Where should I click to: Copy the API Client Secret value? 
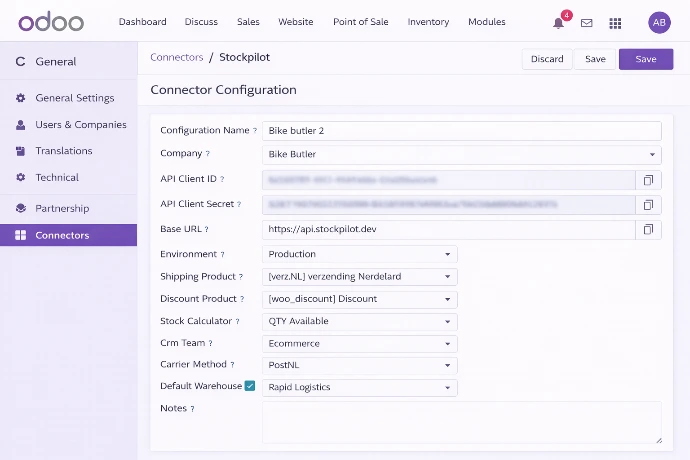click(648, 205)
